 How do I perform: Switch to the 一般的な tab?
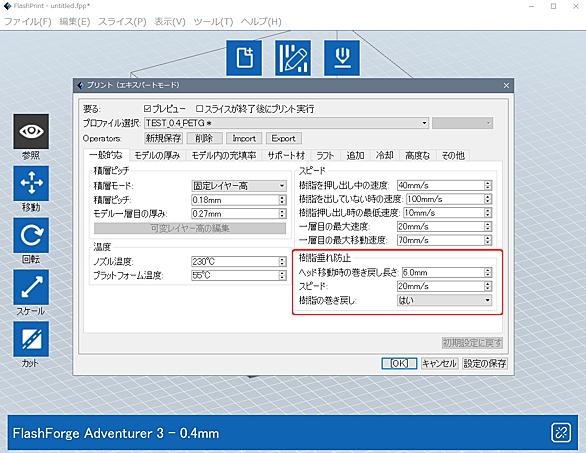106,155
